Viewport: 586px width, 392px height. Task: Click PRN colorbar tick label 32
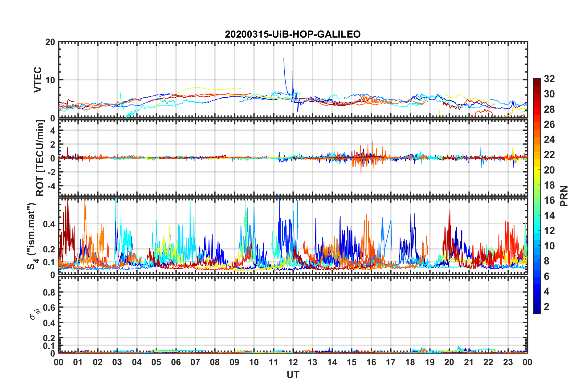click(x=549, y=79)
